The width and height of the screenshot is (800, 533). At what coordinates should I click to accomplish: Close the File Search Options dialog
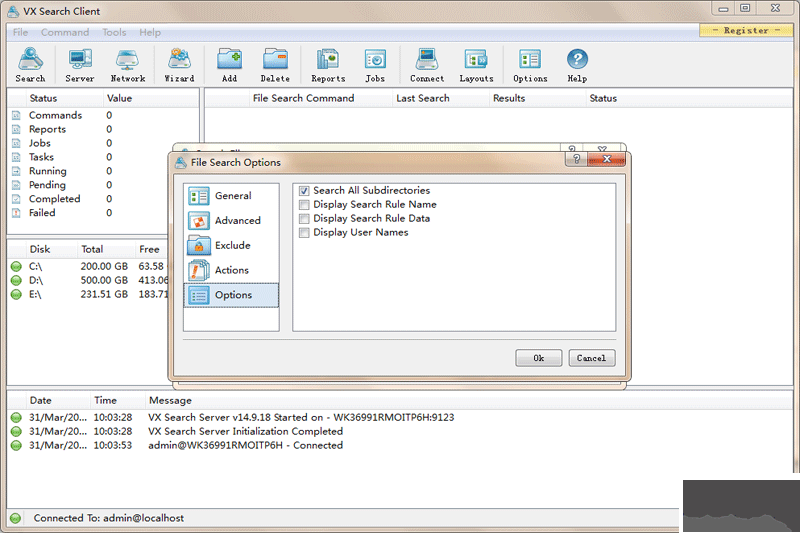(606, 159)
